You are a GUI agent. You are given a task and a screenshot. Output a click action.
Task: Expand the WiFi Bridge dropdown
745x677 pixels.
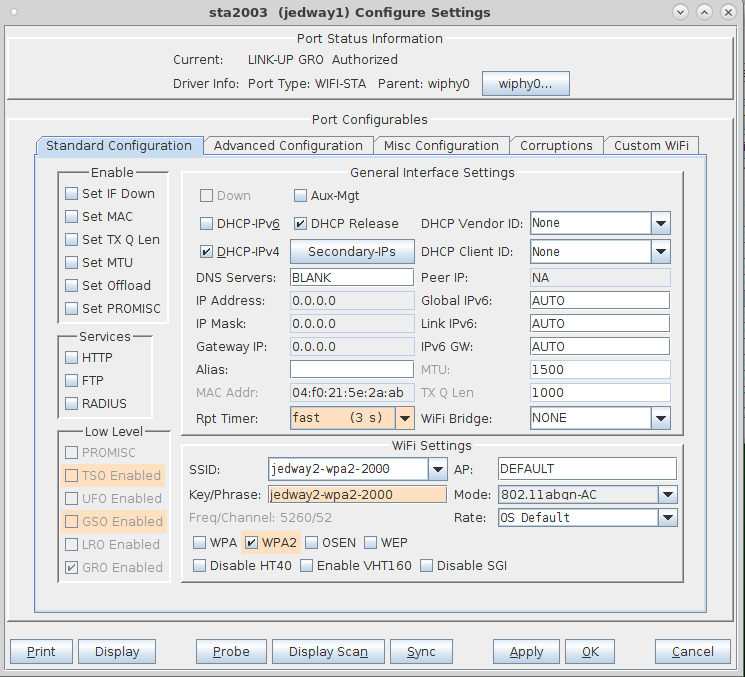[660, 418]
